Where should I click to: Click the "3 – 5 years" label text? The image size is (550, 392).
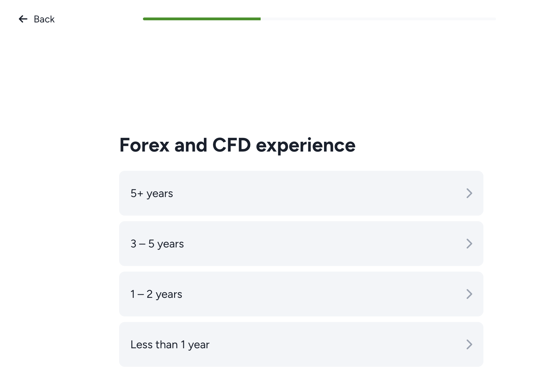click(x=157, y=244)
